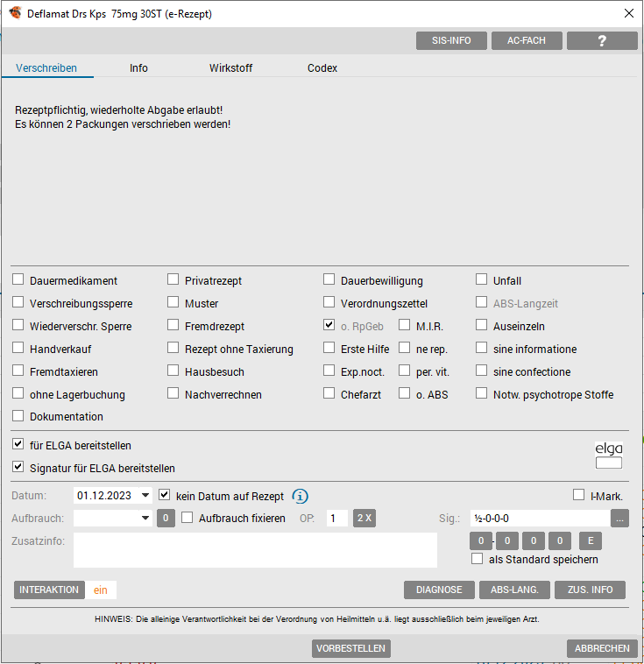Click the Zusatzinfo text field
The image size is (644, 664).
tap(255, 550)
